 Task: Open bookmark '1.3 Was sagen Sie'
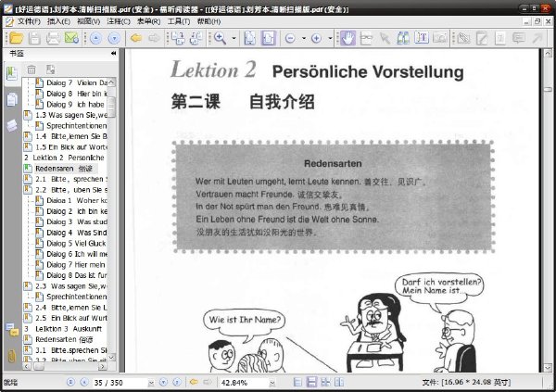tap(71, 115)
